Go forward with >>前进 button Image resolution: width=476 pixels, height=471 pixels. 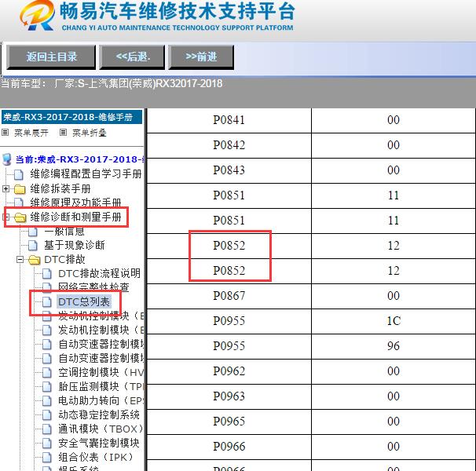click(201, 57)
